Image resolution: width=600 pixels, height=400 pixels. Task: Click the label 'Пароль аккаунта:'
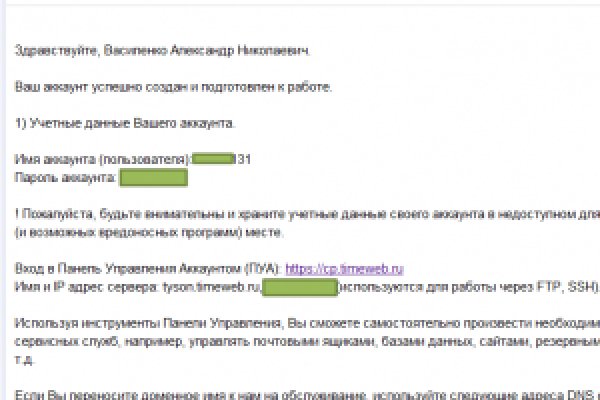65,178
